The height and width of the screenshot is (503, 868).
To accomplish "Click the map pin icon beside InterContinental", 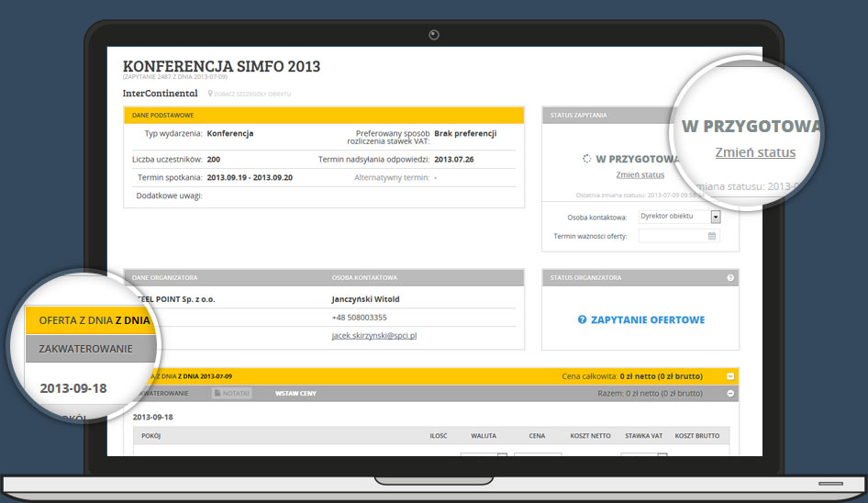I will coord(210,94).
